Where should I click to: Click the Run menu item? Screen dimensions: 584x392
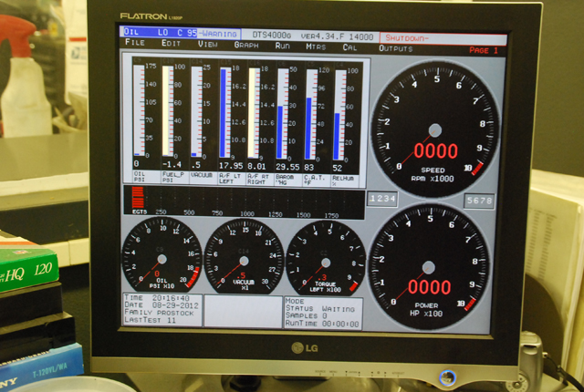pos(283,46)
